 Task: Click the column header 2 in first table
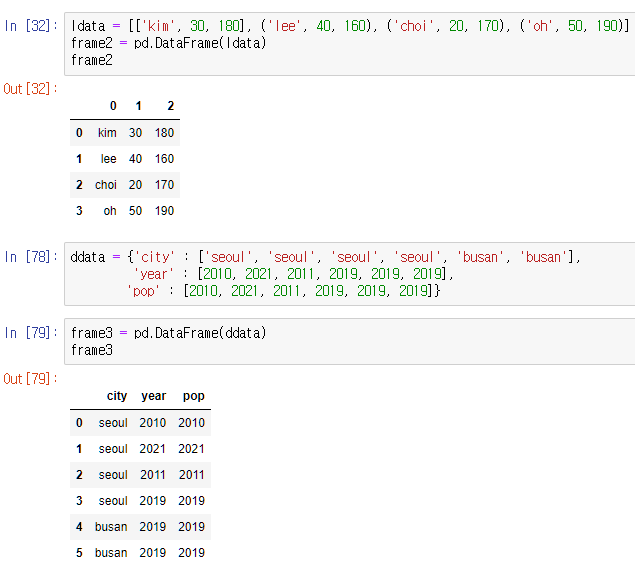tap(170, 106)
